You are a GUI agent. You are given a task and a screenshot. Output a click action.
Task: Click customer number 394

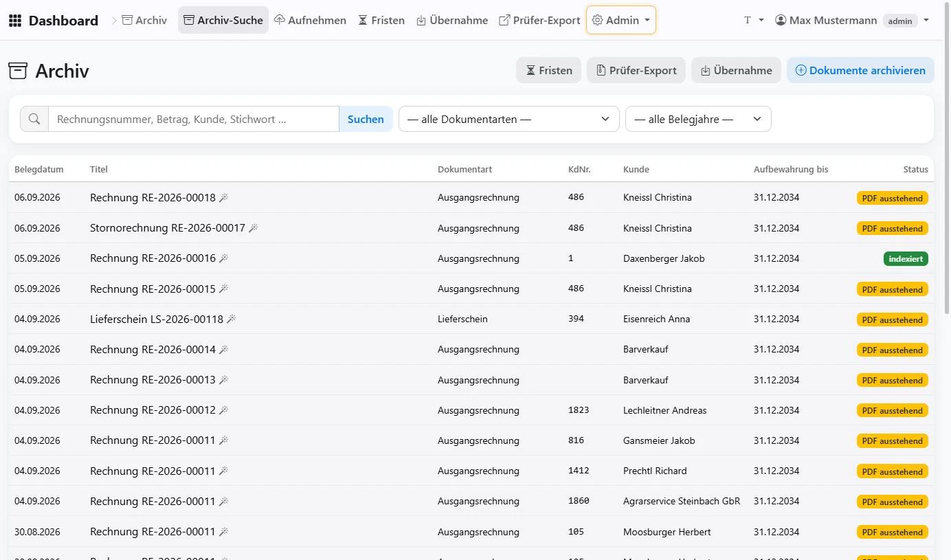pyautogui.click(x=576, y=320)
